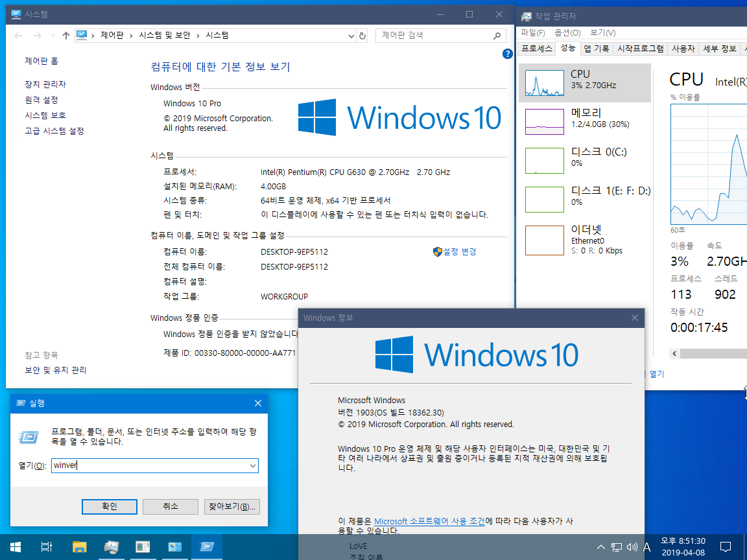Image resolution: width=747 pixels, height=560 pixels.
Task: Close the Windows 정보 dialog
Action: [635, 318]
